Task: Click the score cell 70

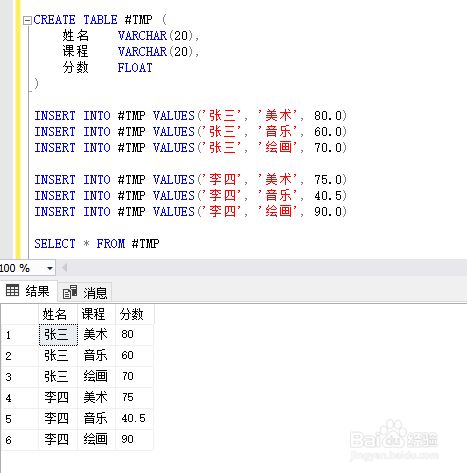Action: coord(135,377)
